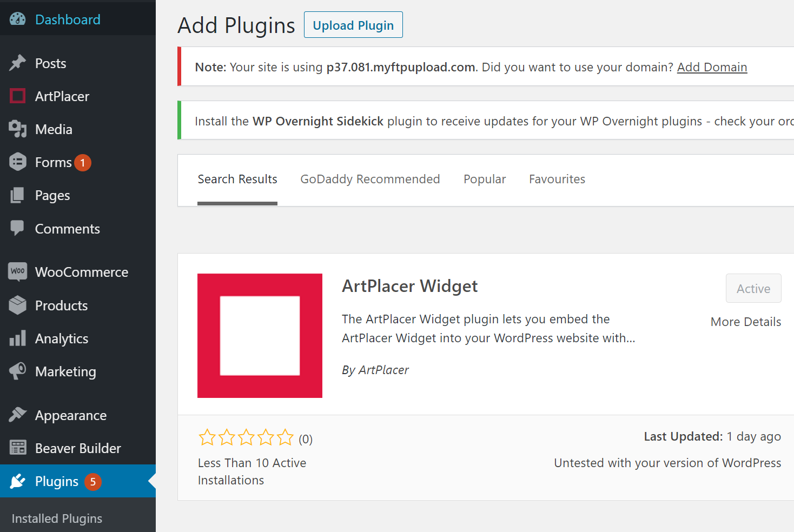
Task: Click the Appearance paintbrush icon
Action: pos(18,415)
